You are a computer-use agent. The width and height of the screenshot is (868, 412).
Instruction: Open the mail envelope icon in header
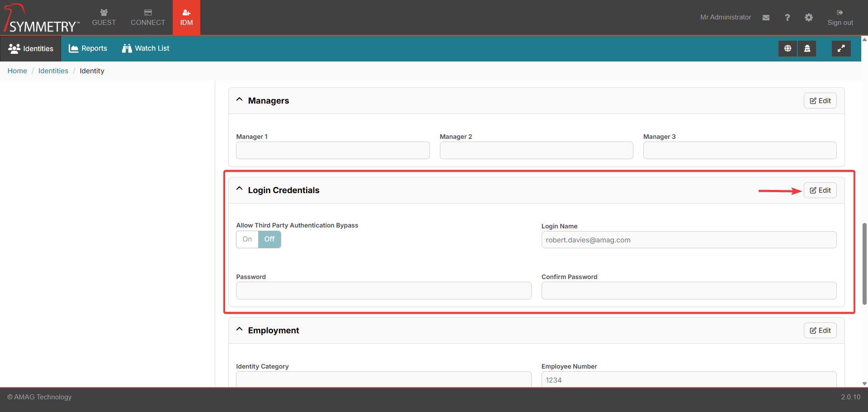[766, 18]
